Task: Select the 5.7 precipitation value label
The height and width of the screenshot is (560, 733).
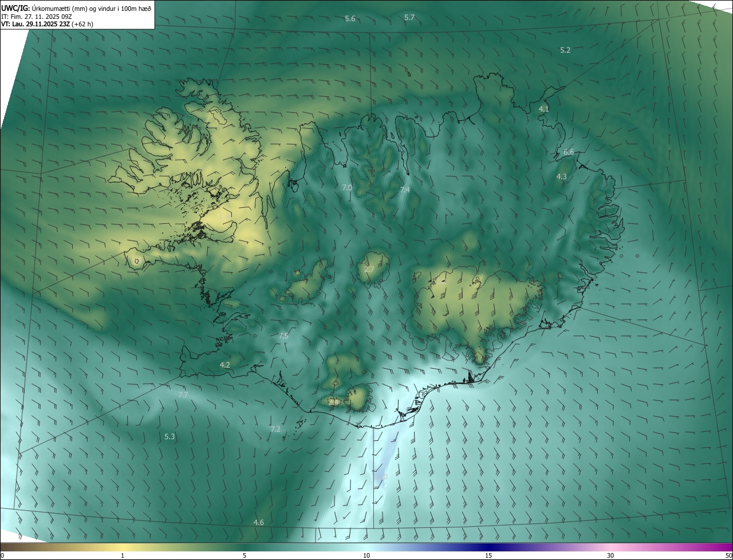Action: 409,18
